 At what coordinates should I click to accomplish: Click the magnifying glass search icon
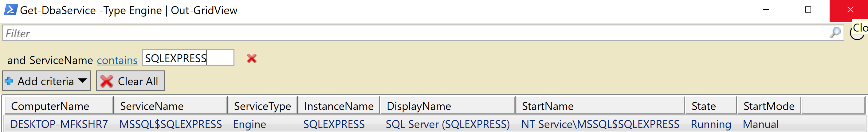835,33
